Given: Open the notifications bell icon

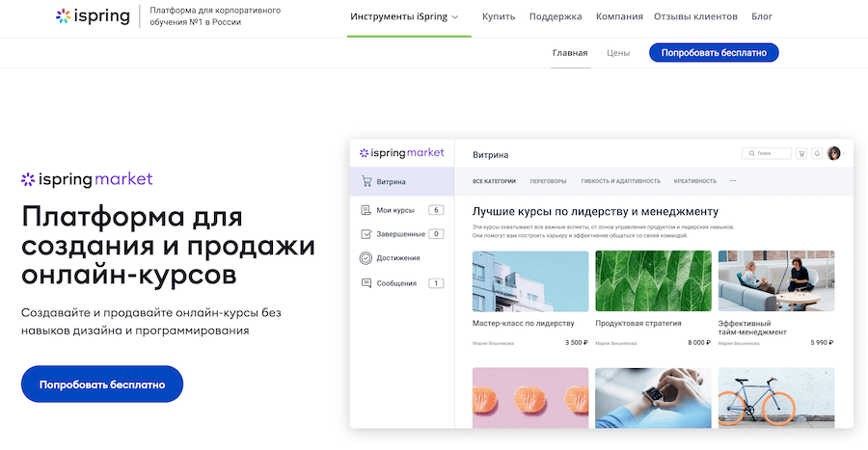Looking at the screenshot, I should click(x=817, y=153).
